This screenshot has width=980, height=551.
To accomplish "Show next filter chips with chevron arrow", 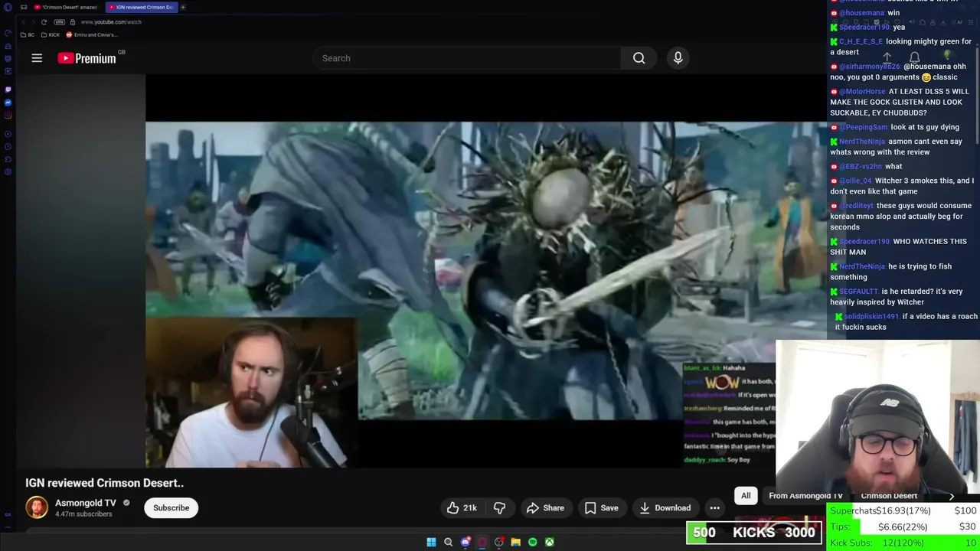I will [x=952, y=496].
